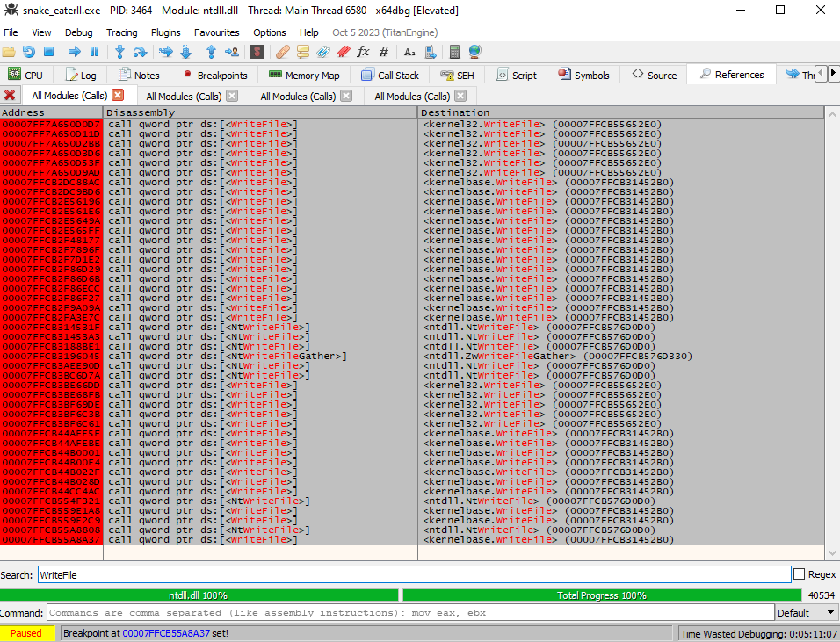Screen dimensions: 840x642
Task: Open the Plugins menu
Action: point(165,32)
